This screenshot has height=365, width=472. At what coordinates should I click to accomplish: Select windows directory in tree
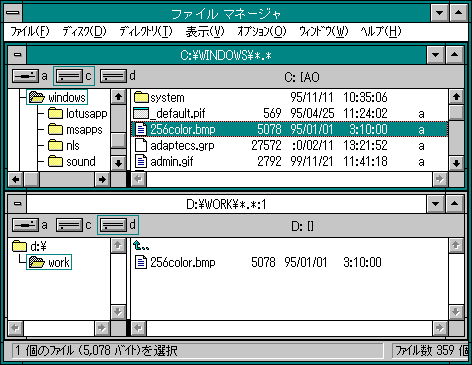point(67,97)
